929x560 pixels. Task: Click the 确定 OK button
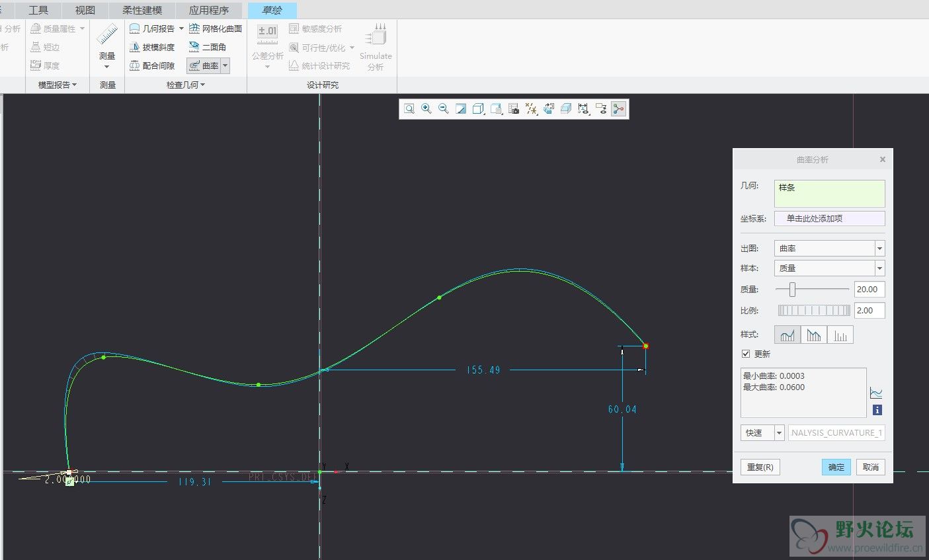coord(836,467)
